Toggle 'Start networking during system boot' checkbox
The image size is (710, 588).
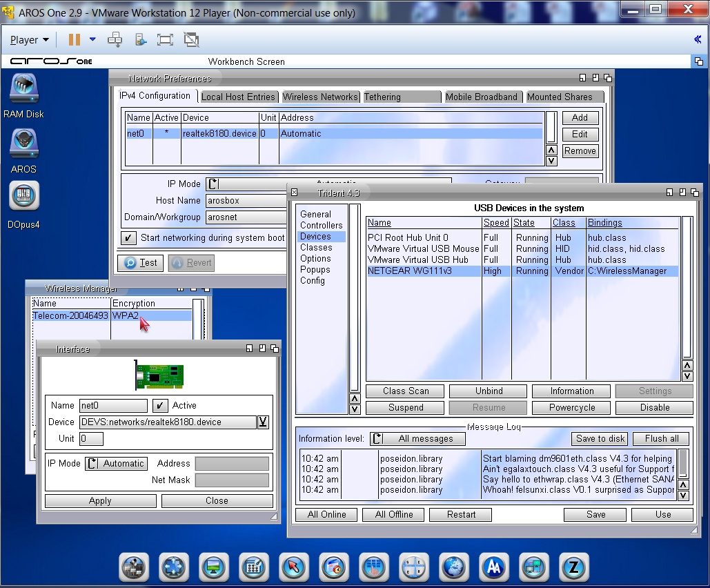[x=129, y=238]
